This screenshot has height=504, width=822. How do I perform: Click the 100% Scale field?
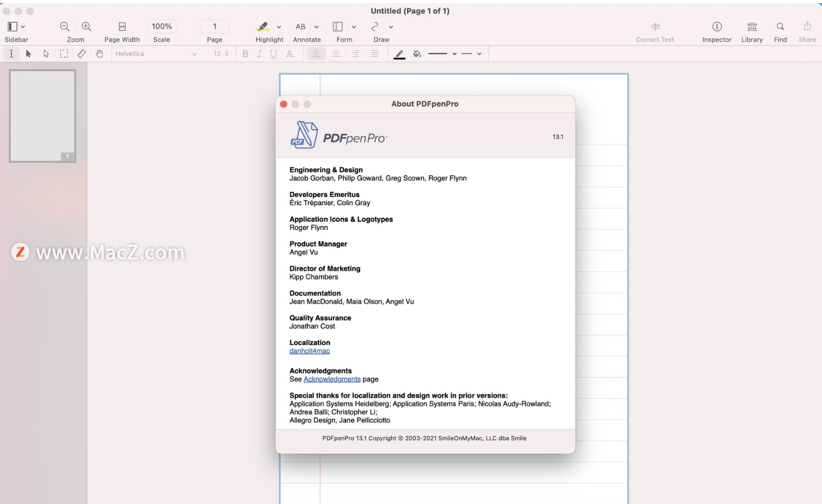click(x=162, y=27)
